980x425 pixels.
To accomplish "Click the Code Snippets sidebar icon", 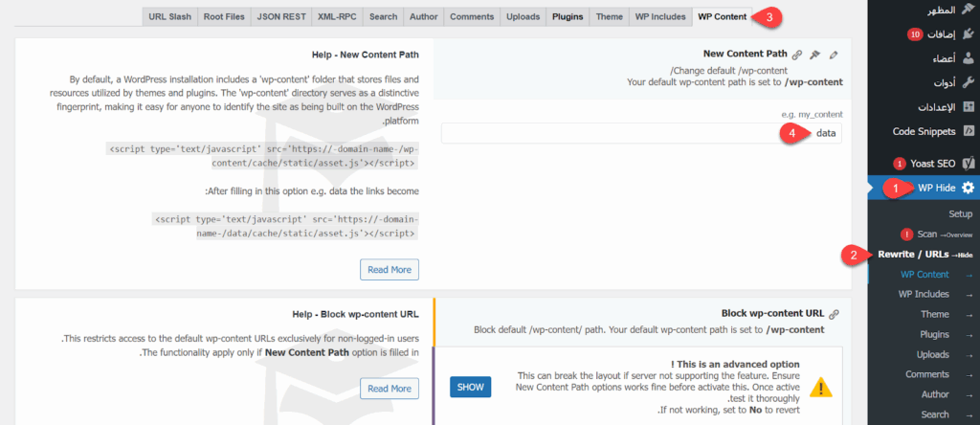I will pyautogui.click(x=968, y=130).
